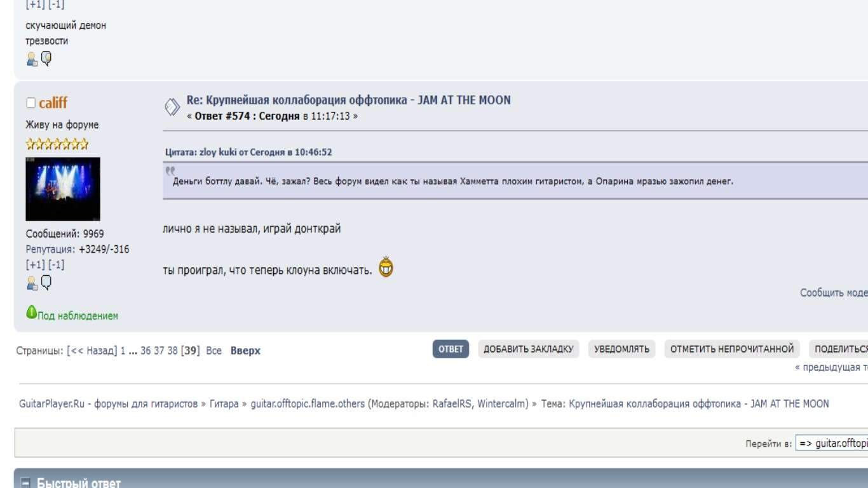Click the text "лично я не называл, играй донткрай"
Image resolution: width=868 pixels, height=488 pixels.
[252, 229]
